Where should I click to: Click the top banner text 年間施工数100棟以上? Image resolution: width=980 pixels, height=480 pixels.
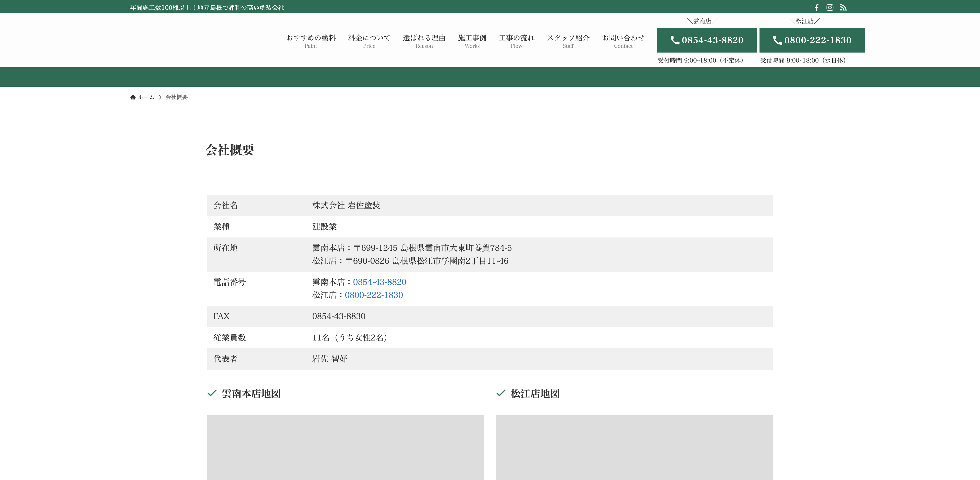207,8
